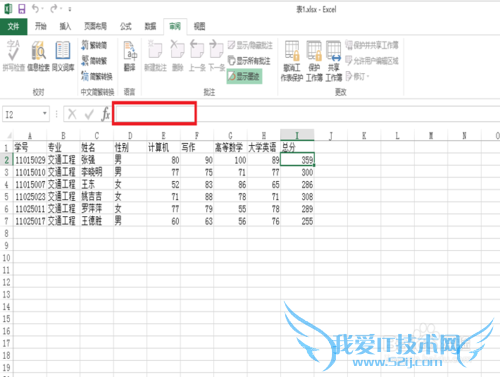This screenshot has height=377, width=500.
Task: Select column E header
Action: pos(163,135)
